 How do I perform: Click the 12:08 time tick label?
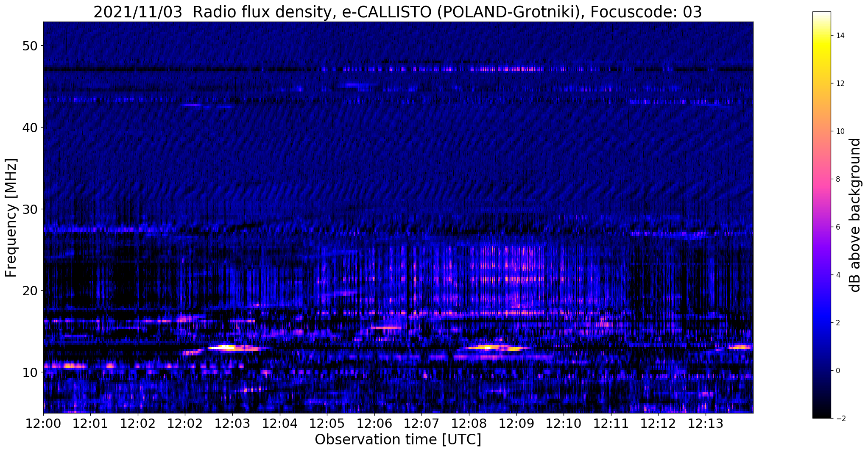click(x=469, y=423)
